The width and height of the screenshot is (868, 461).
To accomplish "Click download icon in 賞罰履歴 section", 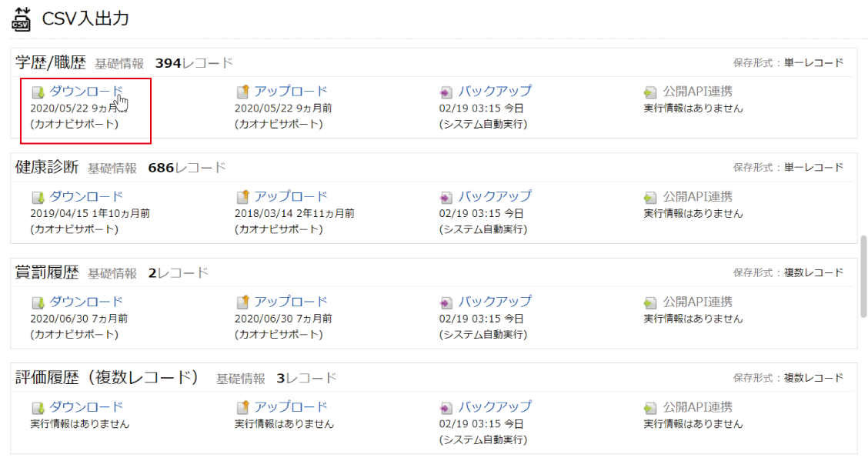I will pos(38,302).
